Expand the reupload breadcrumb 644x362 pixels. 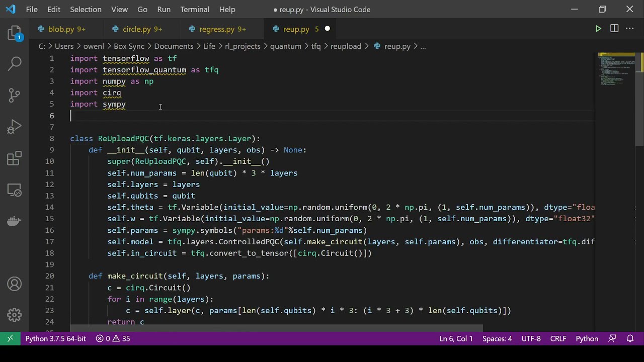(x=346, y=46)
